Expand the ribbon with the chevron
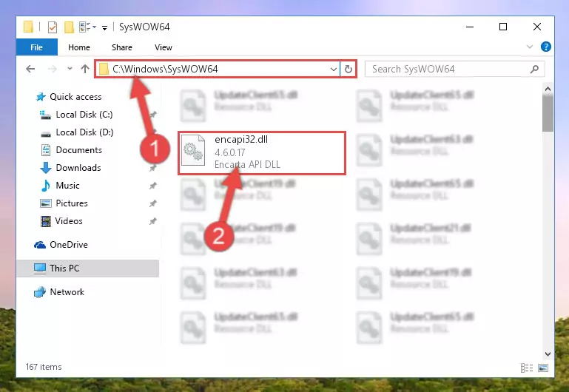The width and height of the screenshot is (569, 392). pos(530,47)
